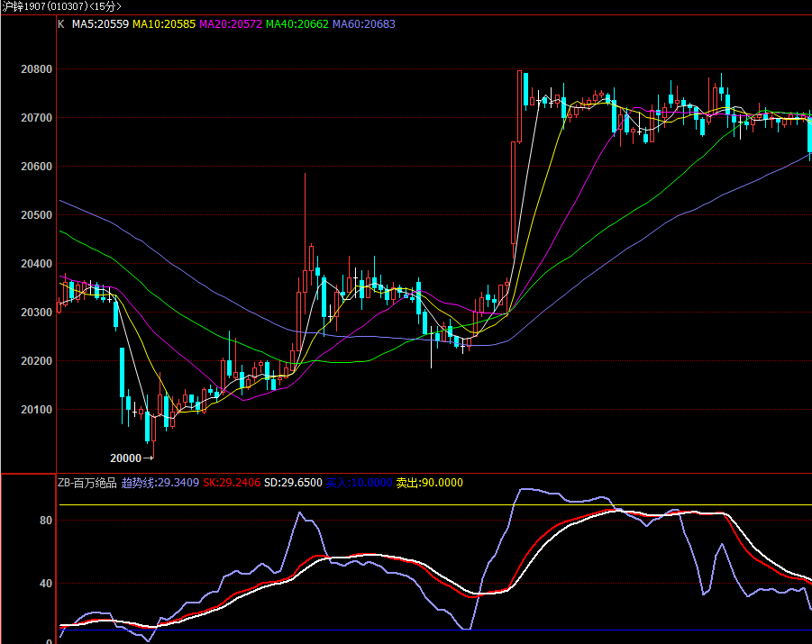Image resolution: width=812 pixels, height=644 pixels.
Task: Click the 20600 price axis label
Action: tap(36, 167)
